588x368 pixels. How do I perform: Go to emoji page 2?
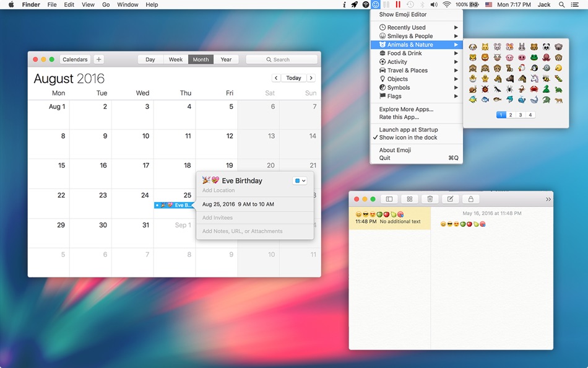(x=511, y=115)
